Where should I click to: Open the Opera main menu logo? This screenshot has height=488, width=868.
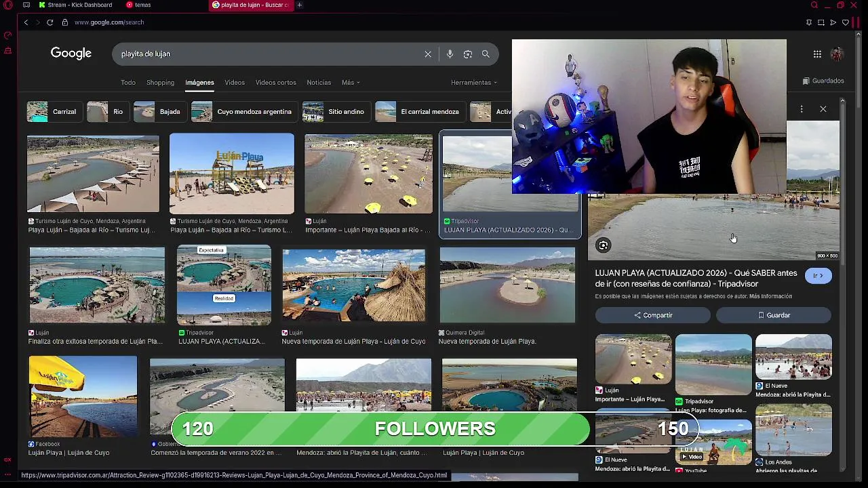coord(7,5)
